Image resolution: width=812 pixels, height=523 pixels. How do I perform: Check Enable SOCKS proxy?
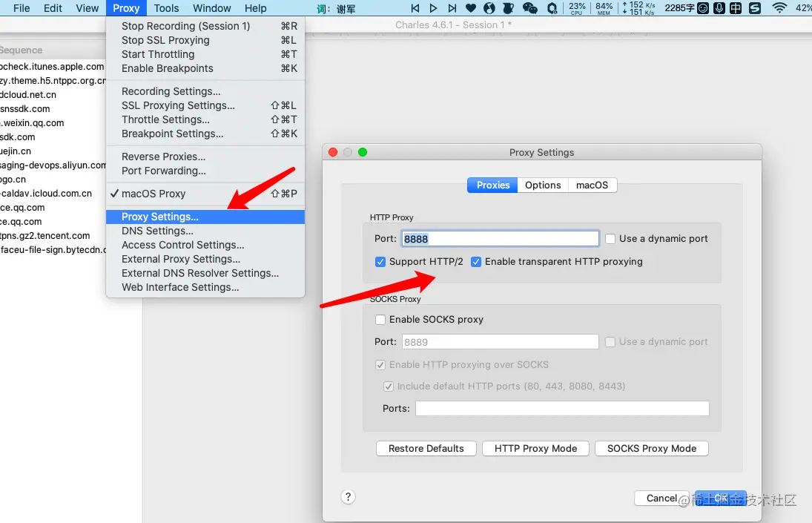[380, 320]
